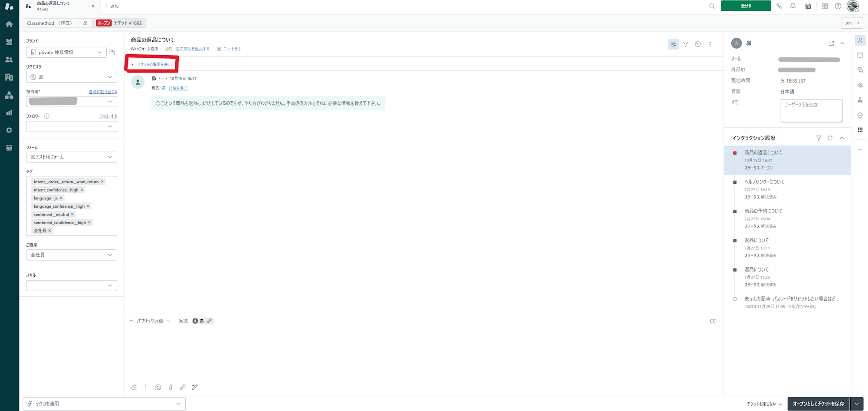Edit the recipient with the pencil icon

[x=209, y=321]
